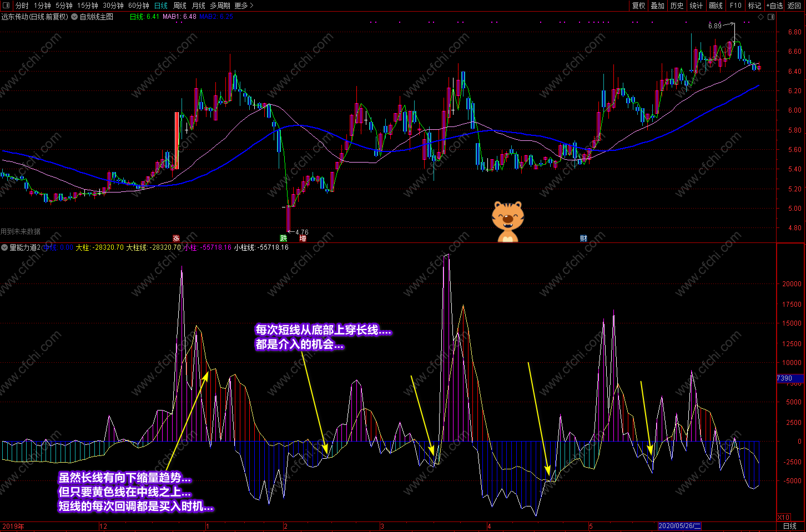Click the X10 zoom scale indicator
This screenshot has height=532, width=806.
point(783,517)
